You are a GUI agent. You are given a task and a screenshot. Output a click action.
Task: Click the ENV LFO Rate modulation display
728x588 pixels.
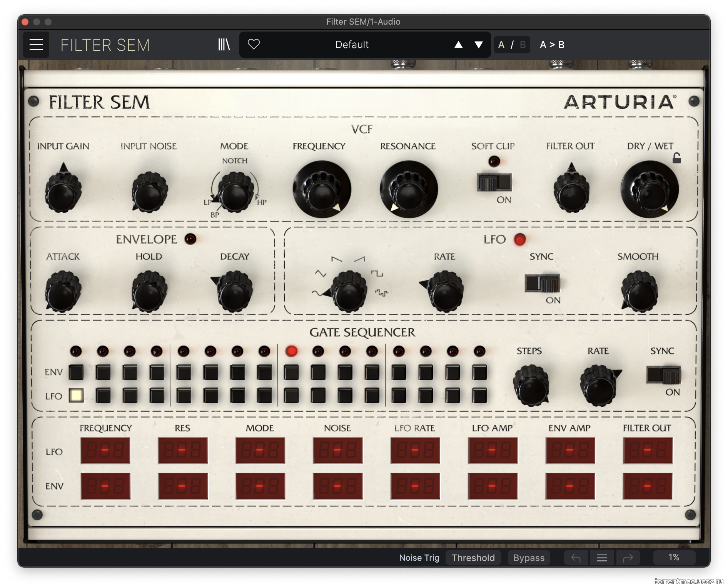click(x=415, y=486)
